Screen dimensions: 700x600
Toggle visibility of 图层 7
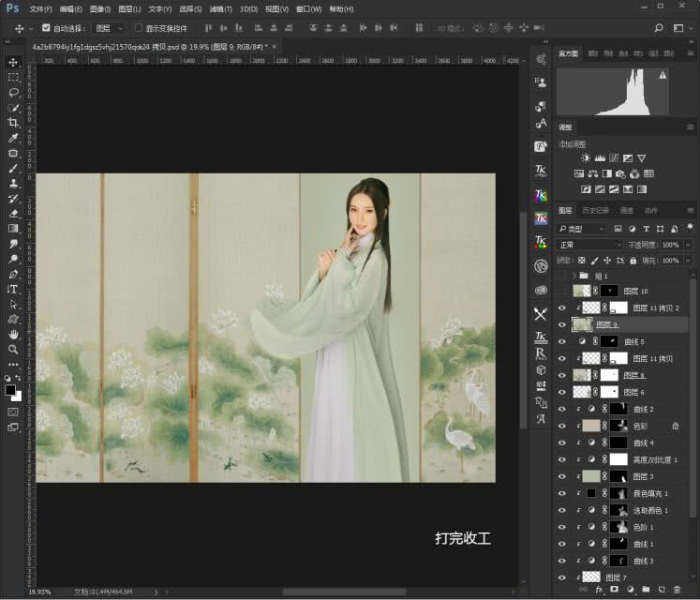click(562, 577)
